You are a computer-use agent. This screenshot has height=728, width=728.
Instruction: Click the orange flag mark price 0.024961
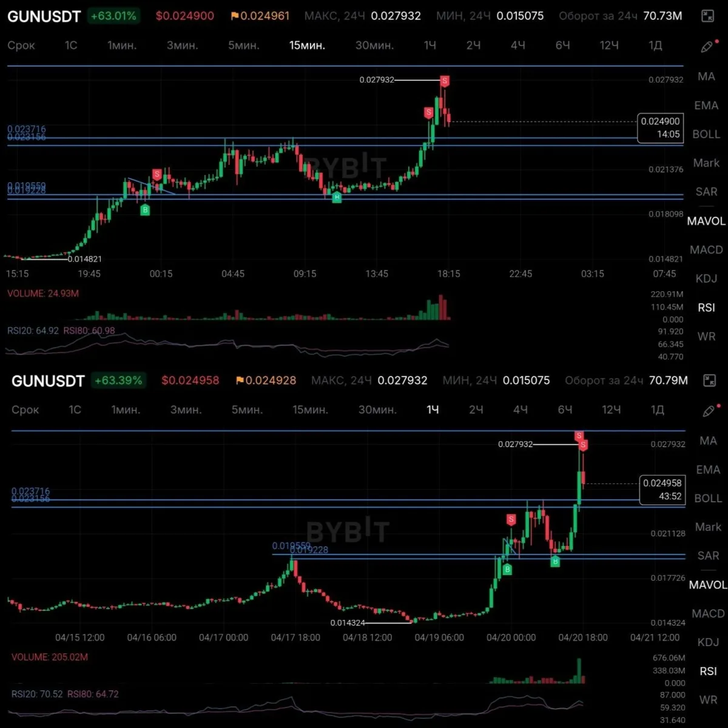260,16
